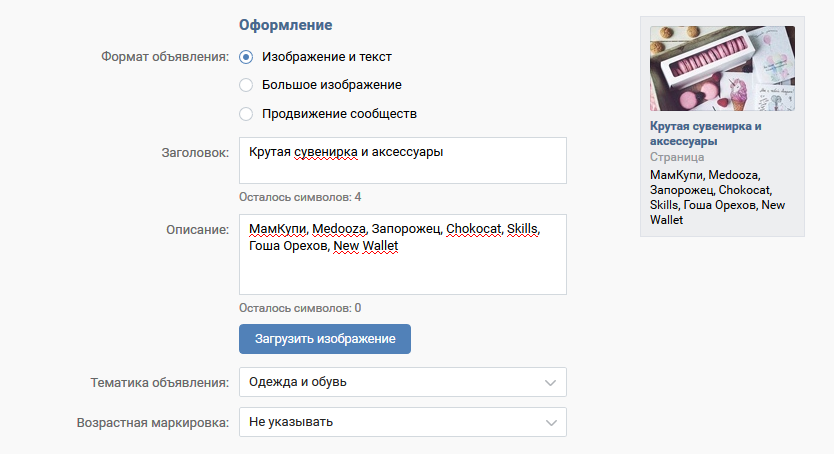The image size is (834, 454).
Task: Open preview title link "Крутая сувенирка и аксессуары"
Action: (706, 134)
